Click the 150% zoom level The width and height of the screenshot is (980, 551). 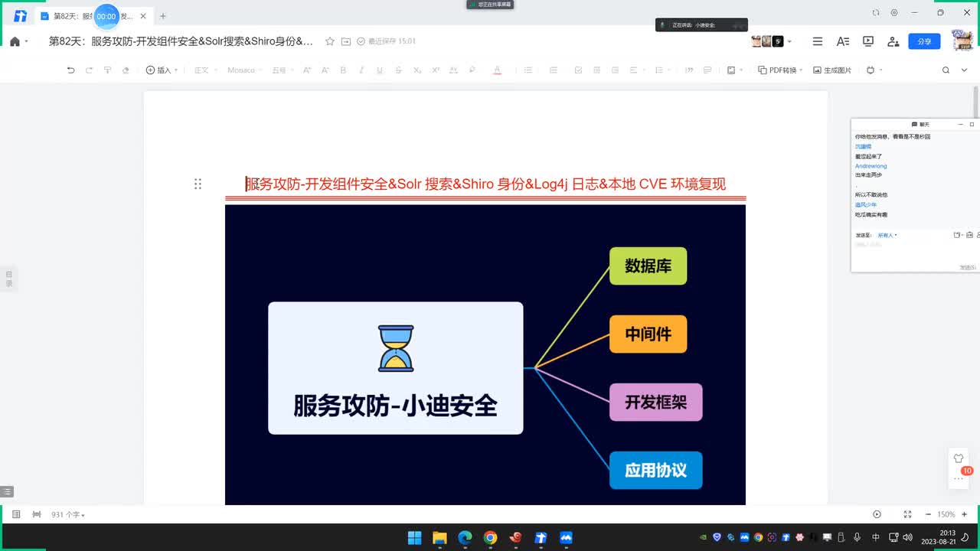click(x=946, y=515)
